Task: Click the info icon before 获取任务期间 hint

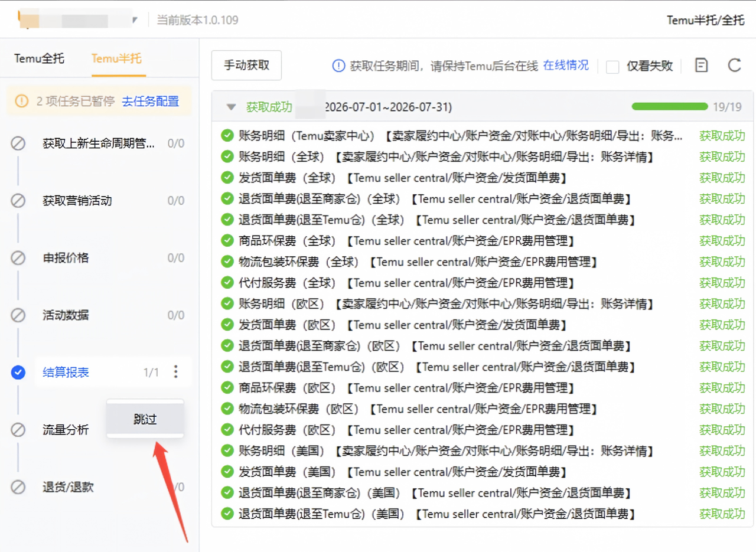Action: click(x=338, y=66)
